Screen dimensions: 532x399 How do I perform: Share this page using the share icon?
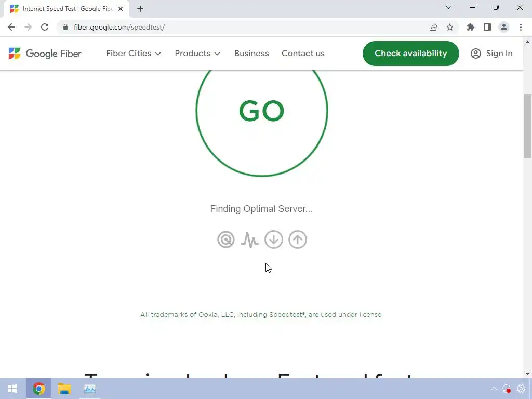tap(433, 27)
